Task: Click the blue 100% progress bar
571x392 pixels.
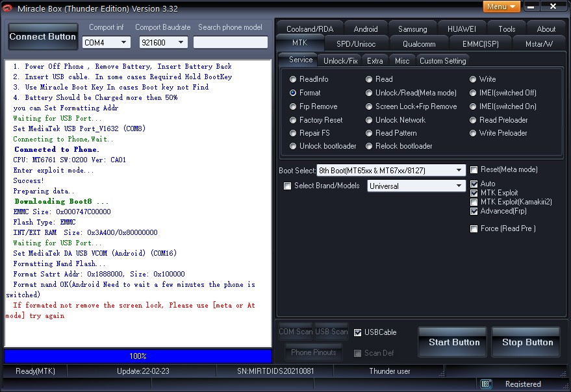Action: pyautogui.click(x=138, y=356)
